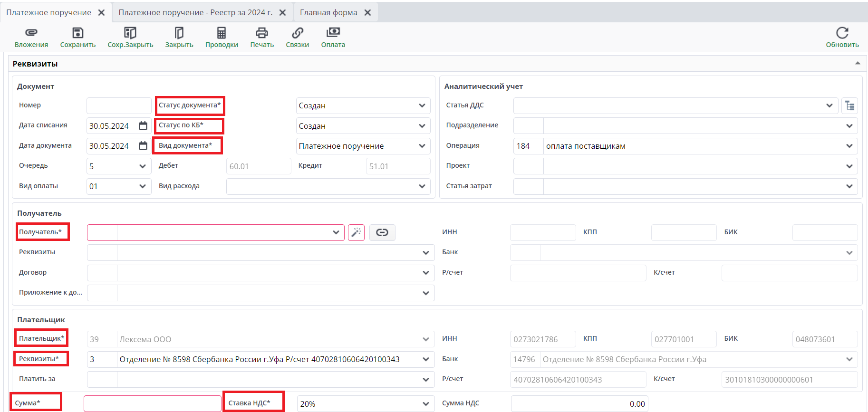Click the Оплата payment icon
Viewport: 868px width, 412px height.
tap(333, 33)
